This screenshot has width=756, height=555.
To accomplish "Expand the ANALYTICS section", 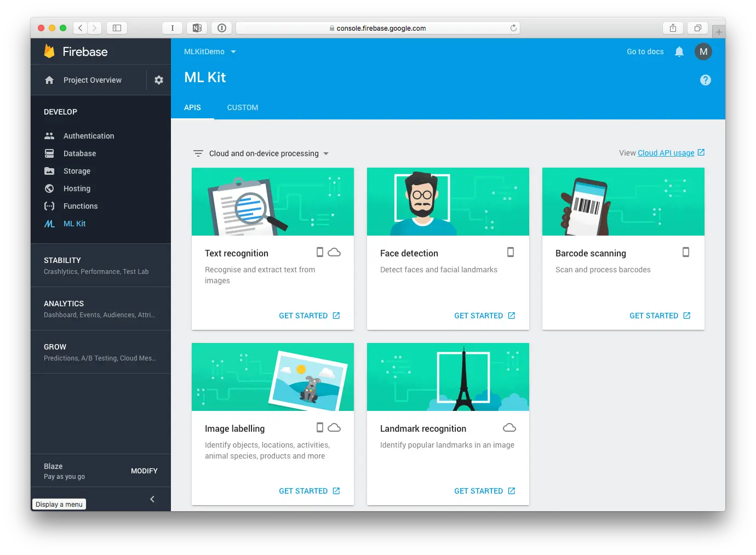I will coord(101,308).
